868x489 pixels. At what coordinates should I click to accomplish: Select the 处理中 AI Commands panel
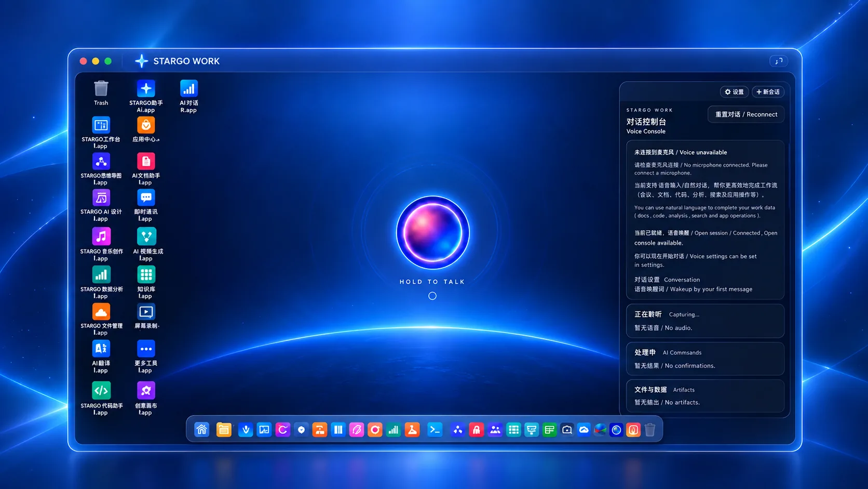(x=705, y=359)
